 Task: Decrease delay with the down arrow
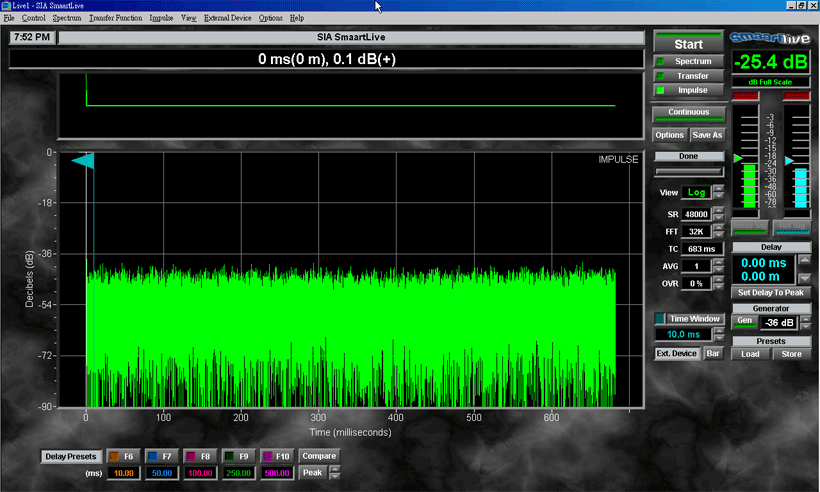point(804,278)
